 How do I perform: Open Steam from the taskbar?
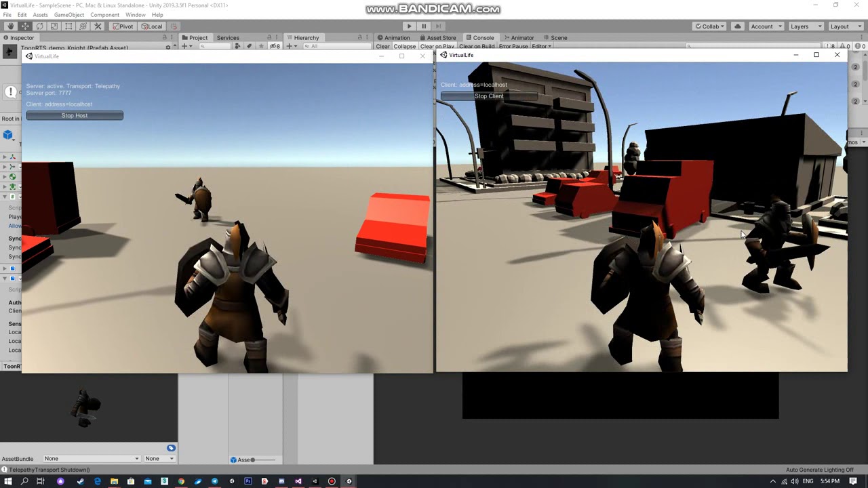[x=81, y=481]
